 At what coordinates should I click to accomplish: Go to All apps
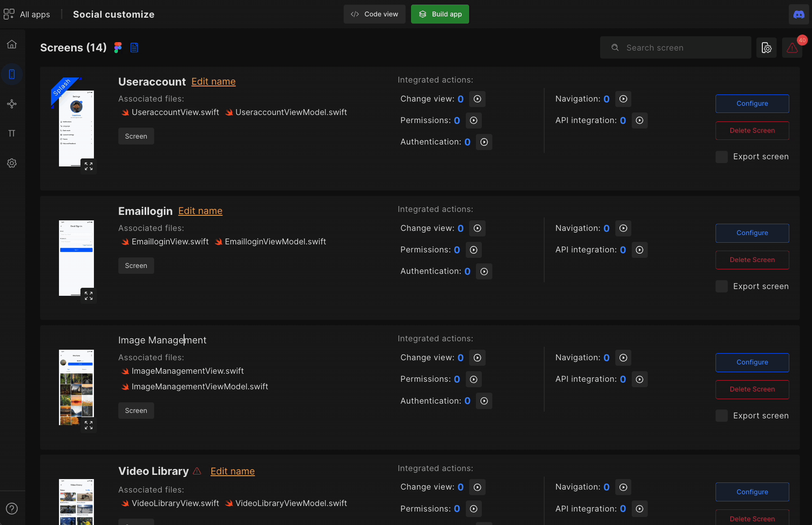pos(27,14)
